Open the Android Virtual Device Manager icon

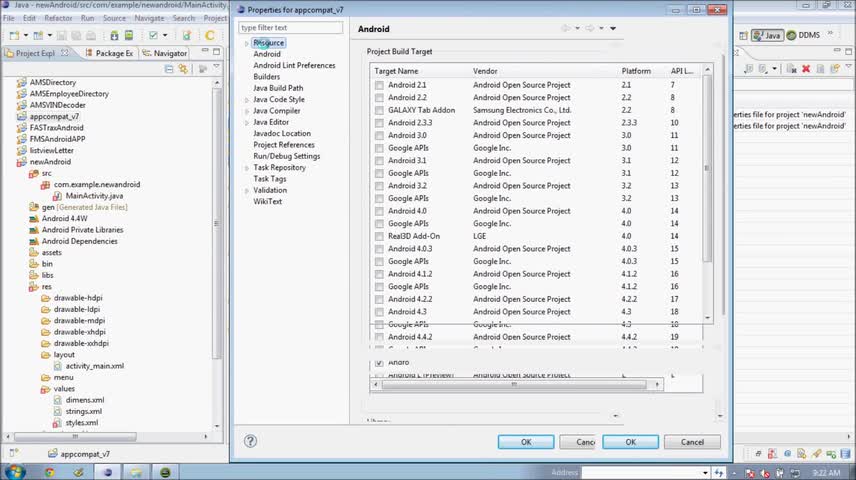click(129, 35)
